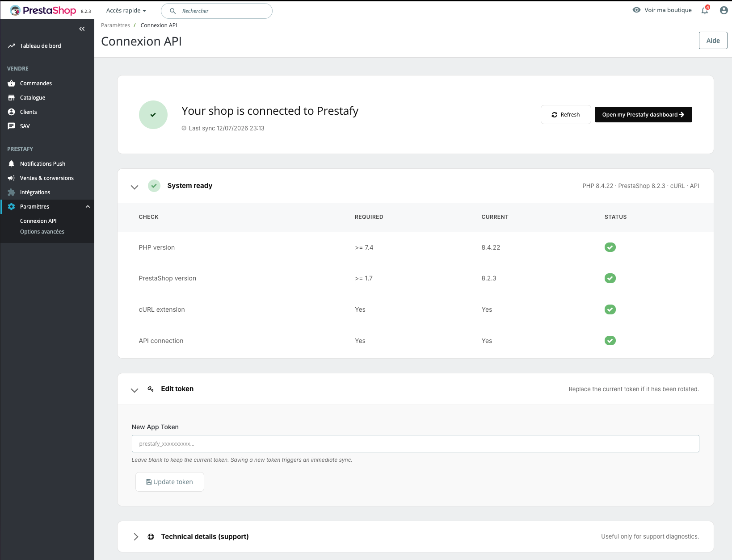Click the clock icon beside Last sync
This screenshot has height=560, width=732.
[184, 128]
